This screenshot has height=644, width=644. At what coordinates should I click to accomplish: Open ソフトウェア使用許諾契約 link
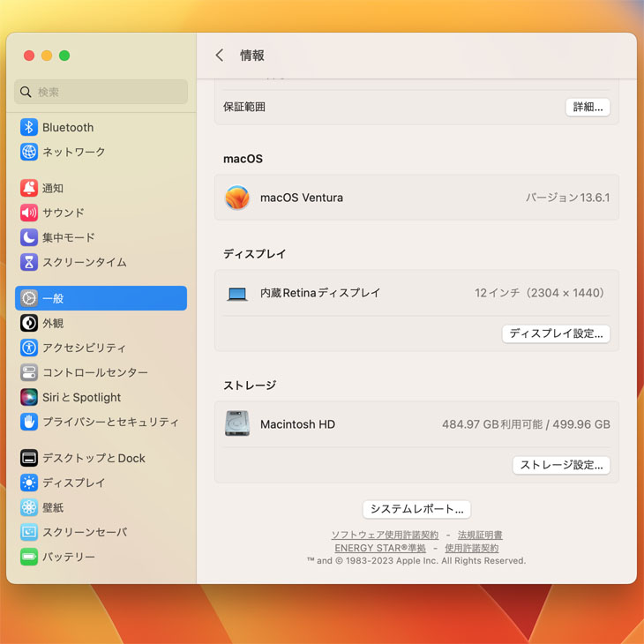(385, 535)
